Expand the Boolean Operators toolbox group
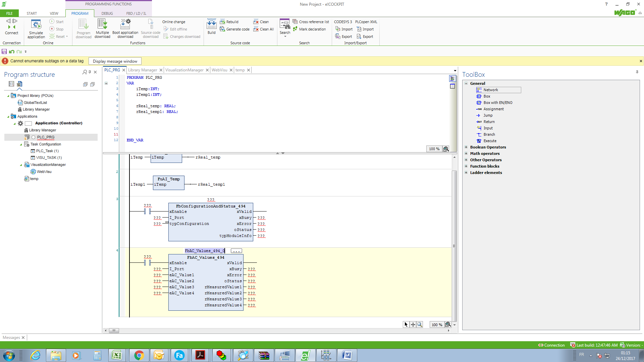 pyautogui.click(x=466, y=147)
